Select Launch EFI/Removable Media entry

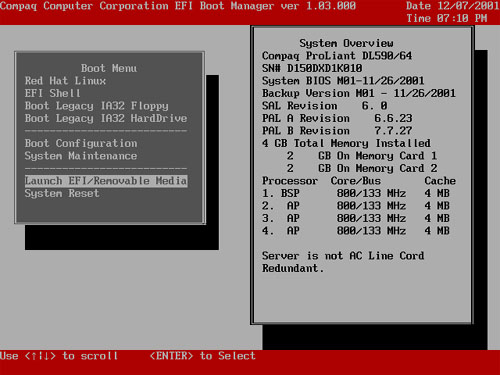pyautogui.click(x=106, y=181)
